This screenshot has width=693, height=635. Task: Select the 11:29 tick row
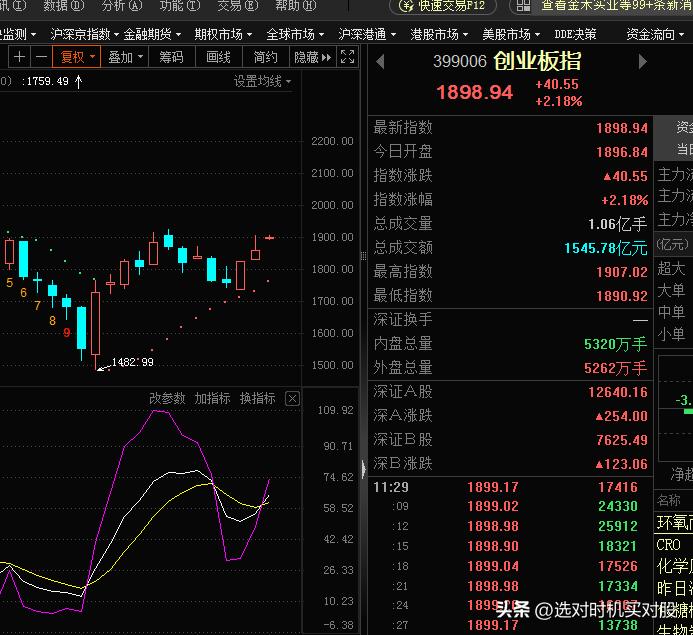point(510,487)
